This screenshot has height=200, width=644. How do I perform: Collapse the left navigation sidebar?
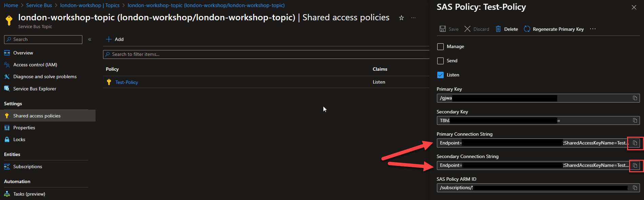[x=90, y=40]
